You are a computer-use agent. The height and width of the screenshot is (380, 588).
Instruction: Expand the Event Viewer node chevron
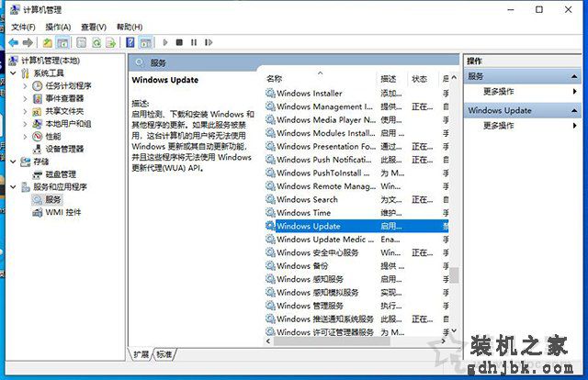26,98
